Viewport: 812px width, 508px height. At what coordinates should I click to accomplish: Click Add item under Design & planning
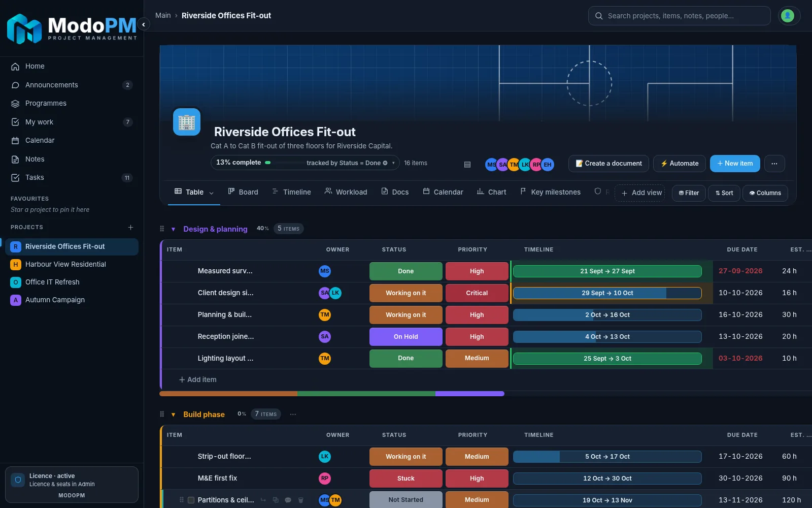click(x=197, y=379)
